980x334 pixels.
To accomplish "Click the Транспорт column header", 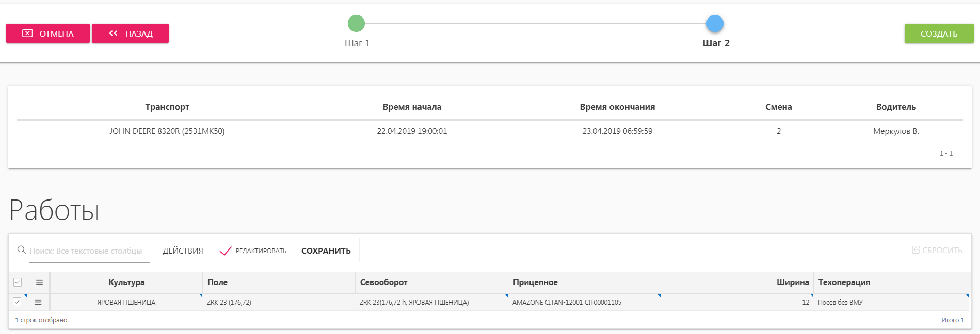I will pos(167,107).
